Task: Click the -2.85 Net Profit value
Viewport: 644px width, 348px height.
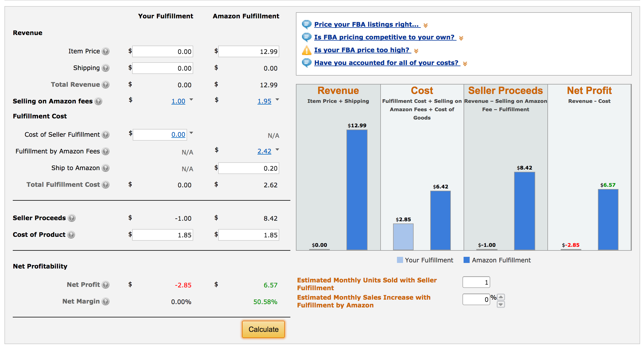Action: tap(183, 285)
